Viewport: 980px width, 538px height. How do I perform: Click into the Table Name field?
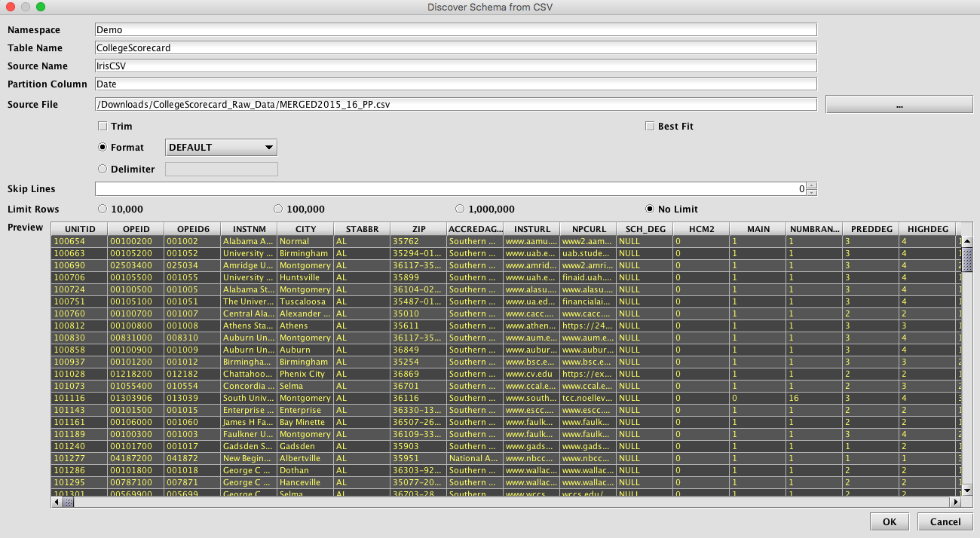pos(455,48)
